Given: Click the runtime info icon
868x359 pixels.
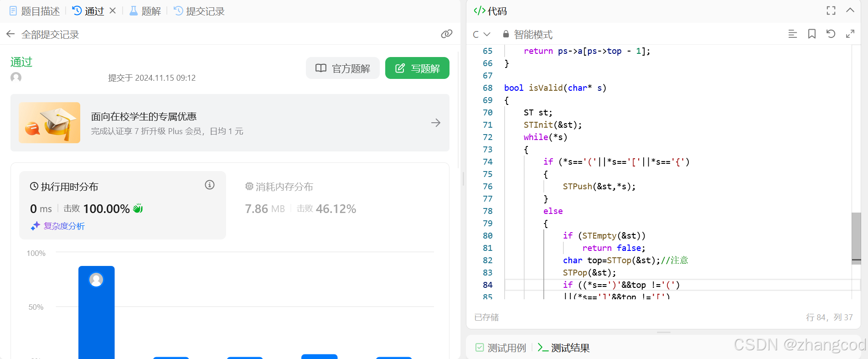Looking at the screenshot, I should click(210, 185).
